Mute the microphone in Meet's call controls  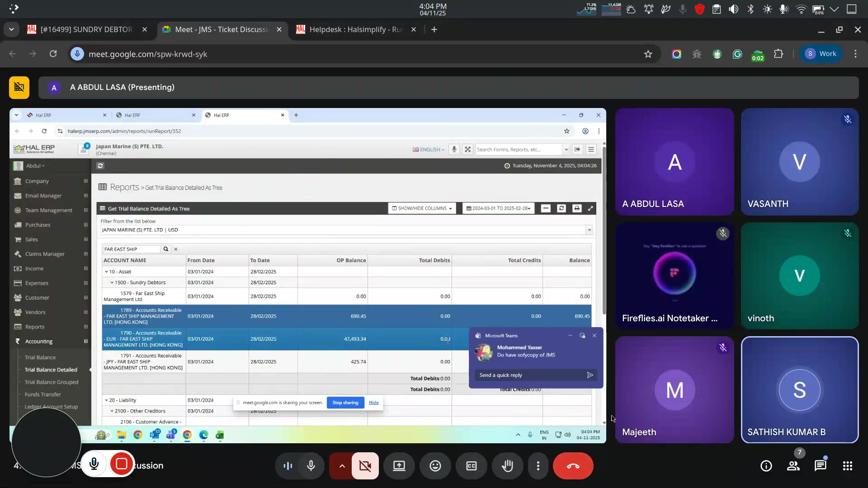pos(311,466)
